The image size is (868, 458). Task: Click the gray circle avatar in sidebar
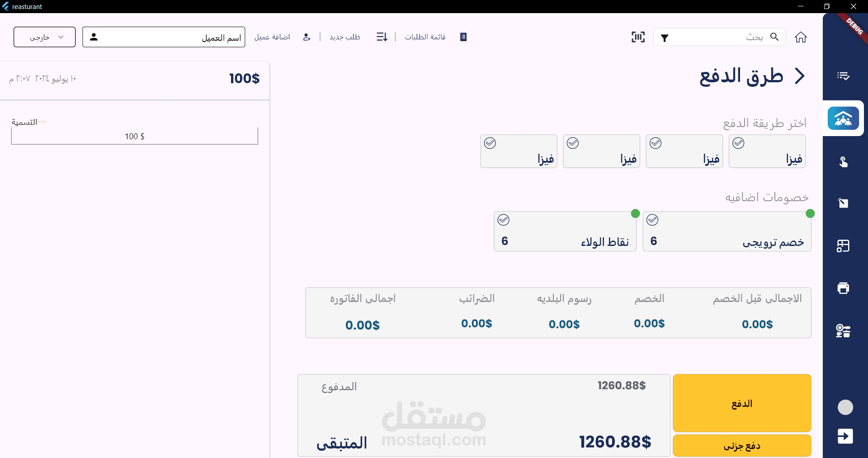(x=845, y=407)
